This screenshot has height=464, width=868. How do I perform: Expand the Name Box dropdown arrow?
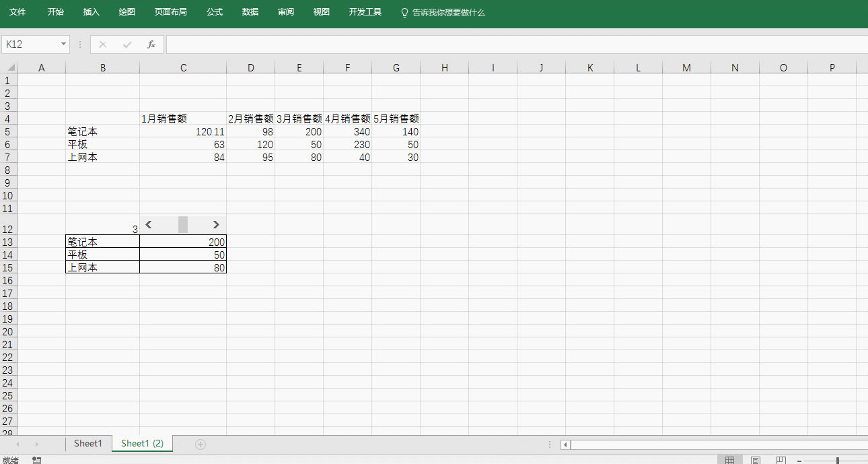point(64,44)
